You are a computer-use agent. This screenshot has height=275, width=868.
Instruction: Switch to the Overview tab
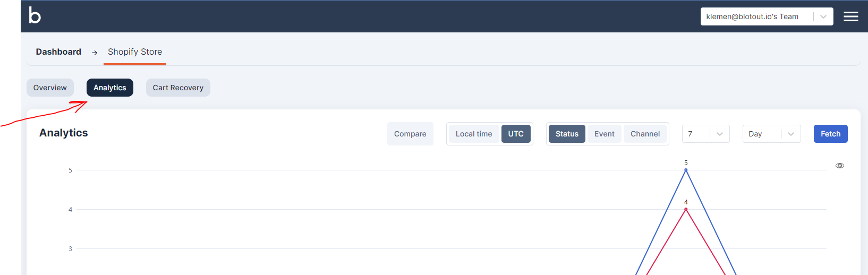50,88
